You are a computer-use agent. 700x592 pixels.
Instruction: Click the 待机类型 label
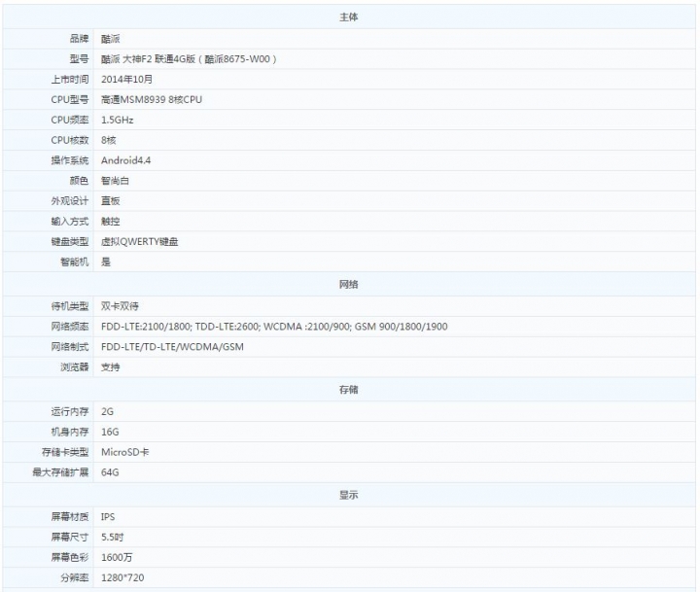[70, 306]
